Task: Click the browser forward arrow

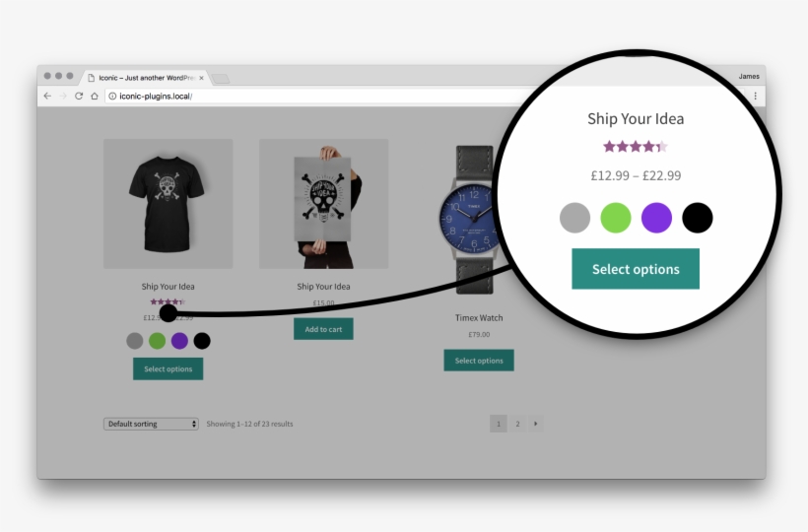Action: pyautogui.click(x=63, y=96)
